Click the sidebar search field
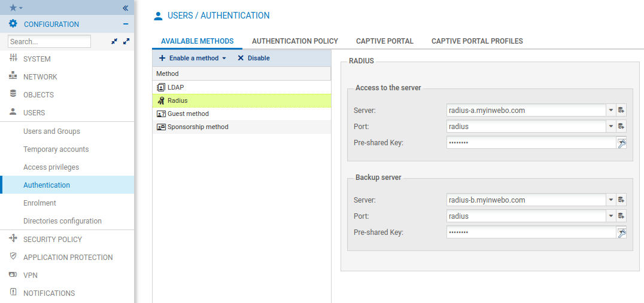 (49, 42)
